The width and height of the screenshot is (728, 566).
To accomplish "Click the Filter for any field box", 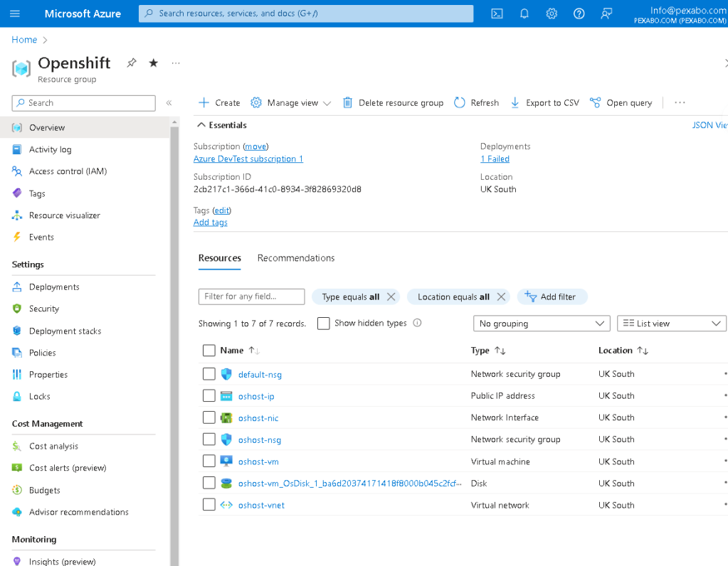I will click(x=252, y=297).
